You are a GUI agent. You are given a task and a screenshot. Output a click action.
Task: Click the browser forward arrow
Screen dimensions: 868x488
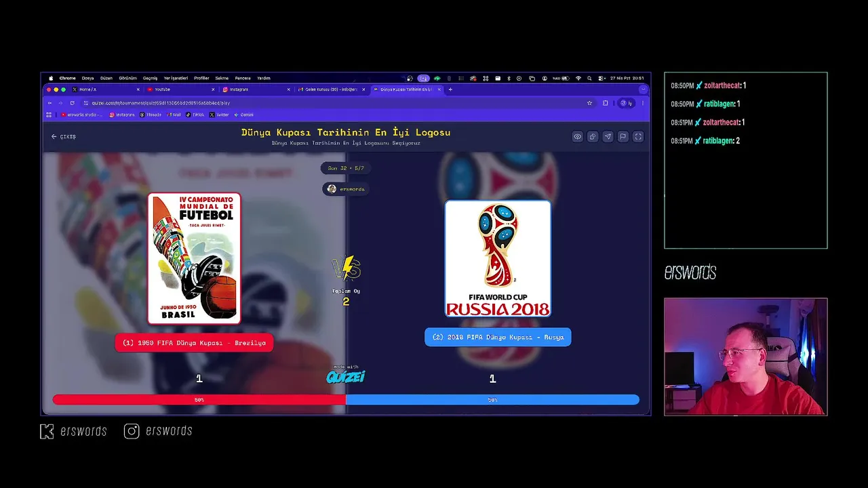click(60, 103)
